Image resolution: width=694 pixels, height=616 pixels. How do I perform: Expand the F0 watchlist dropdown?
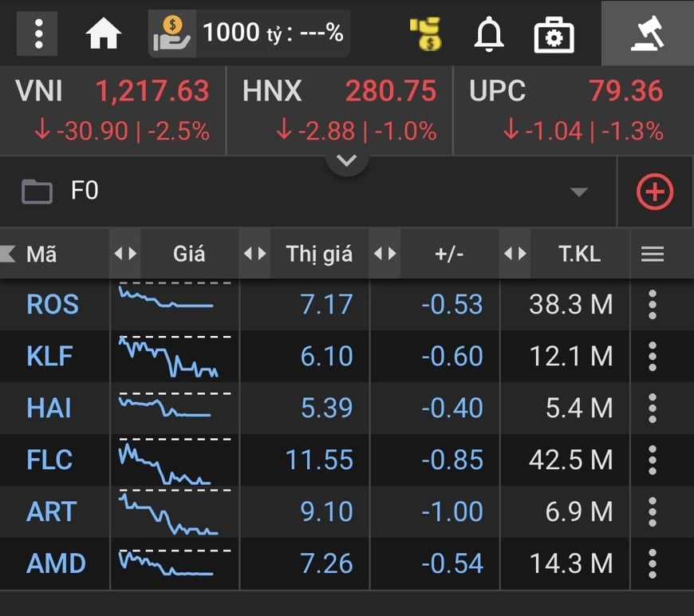(x=579, y=192)
